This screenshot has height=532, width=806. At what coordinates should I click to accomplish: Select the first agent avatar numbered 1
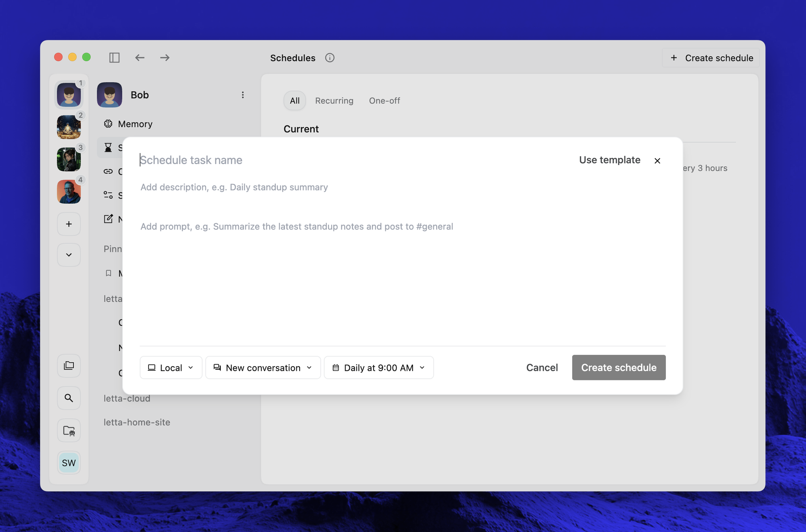click(69, 94)
